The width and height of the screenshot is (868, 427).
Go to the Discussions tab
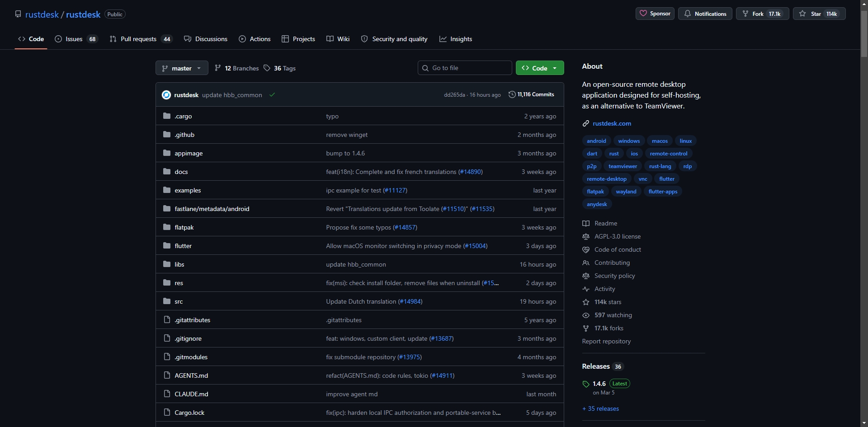click(206, 39)
